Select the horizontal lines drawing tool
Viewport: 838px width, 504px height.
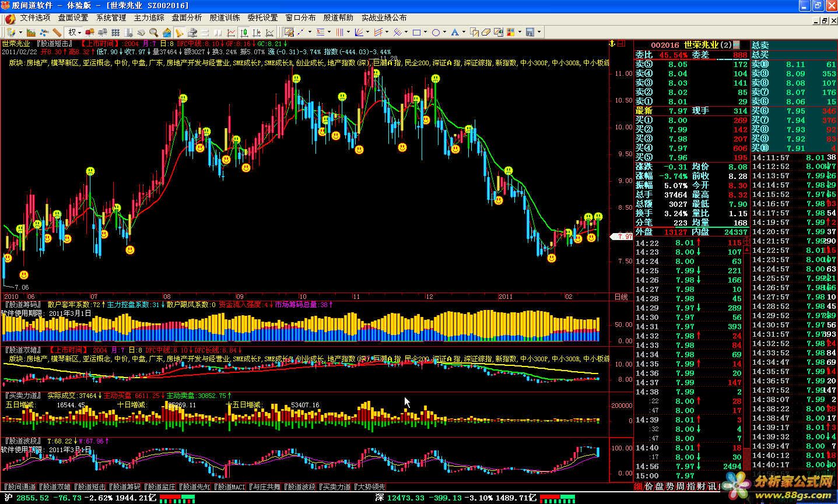pos(321,33)
